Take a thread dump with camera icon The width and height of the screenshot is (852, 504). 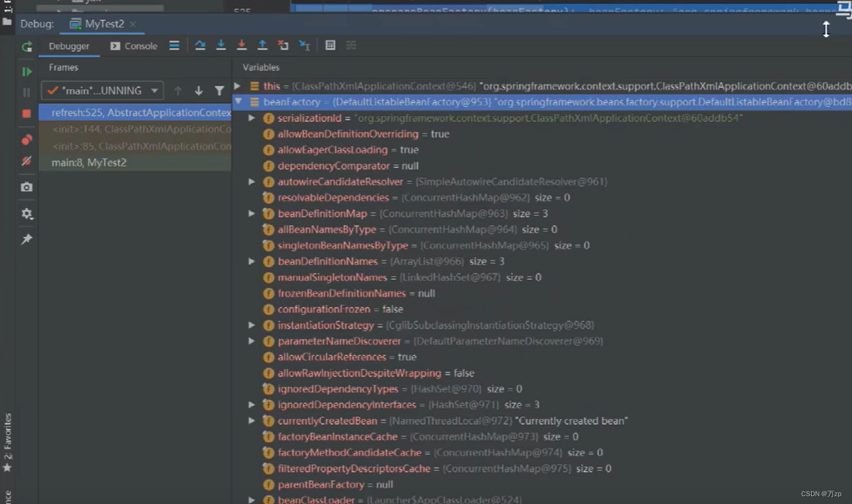click(x=27, y=187)
